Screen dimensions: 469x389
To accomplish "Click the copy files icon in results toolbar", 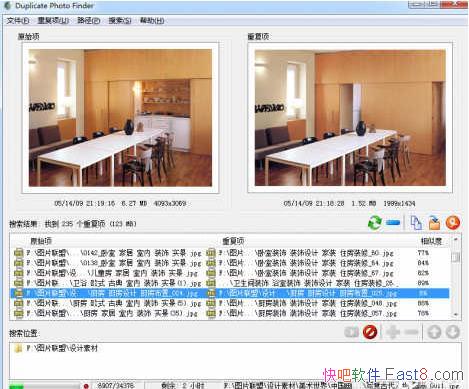I will tap(416, 223).
